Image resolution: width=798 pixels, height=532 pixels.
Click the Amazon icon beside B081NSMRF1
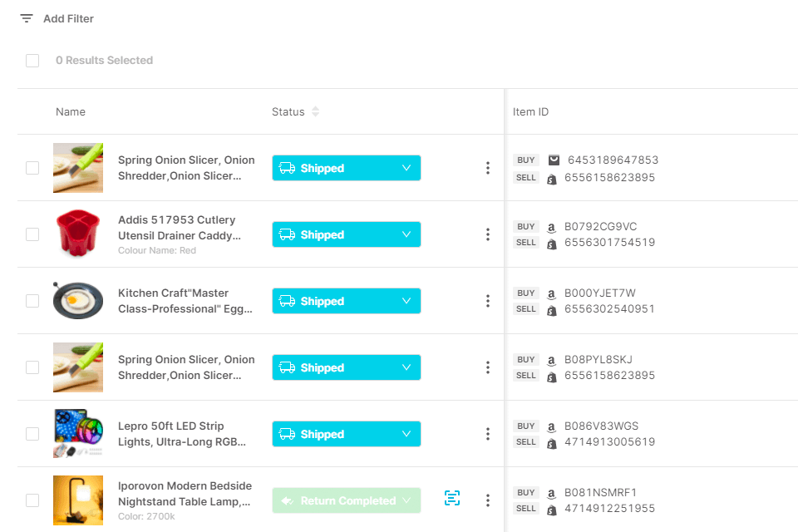click(551, 492)
